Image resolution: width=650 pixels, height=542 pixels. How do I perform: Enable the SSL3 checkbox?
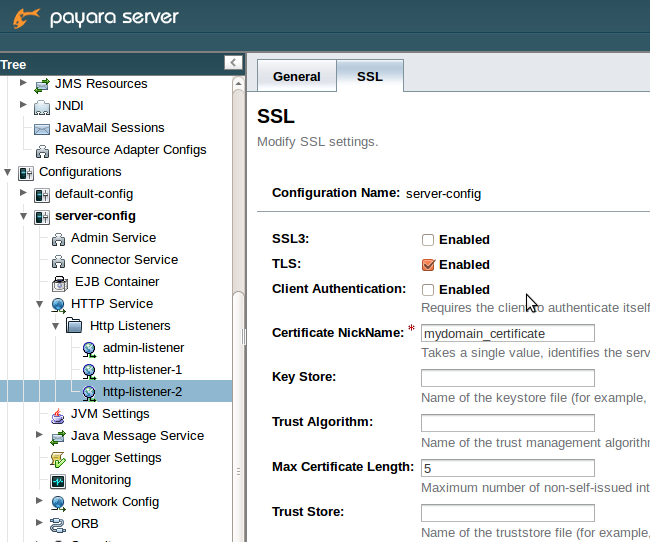click(x=428, y=240)
